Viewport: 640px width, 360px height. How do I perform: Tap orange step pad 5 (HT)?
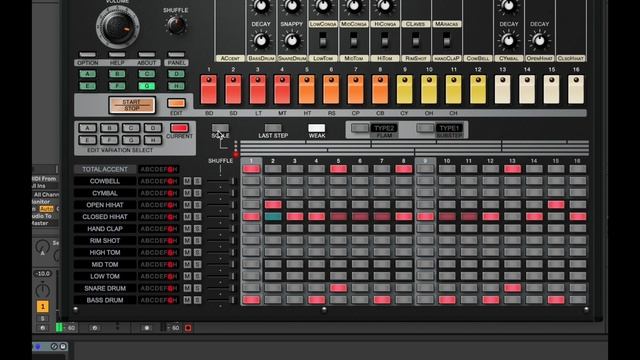pos(307,89)
